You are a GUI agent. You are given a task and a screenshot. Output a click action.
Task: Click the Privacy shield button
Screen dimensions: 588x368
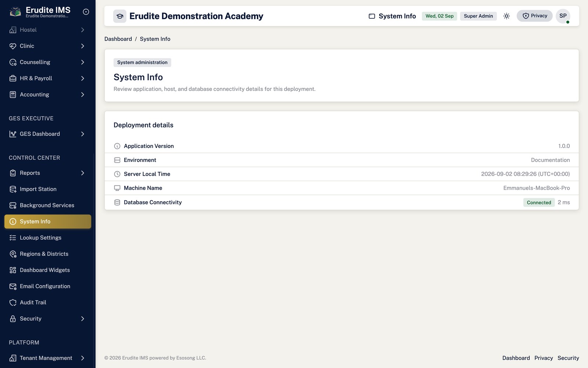tap(535, 16)
